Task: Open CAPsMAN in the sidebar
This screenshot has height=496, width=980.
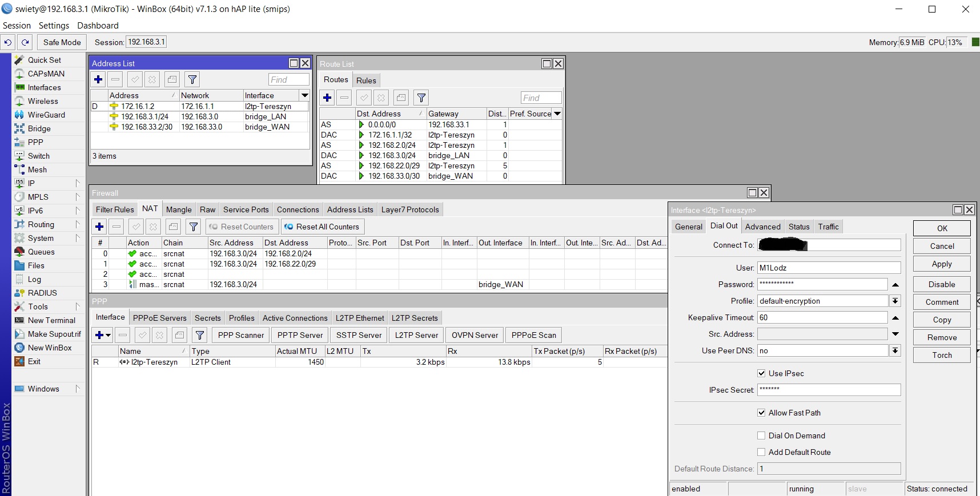Action: point(46,74)
